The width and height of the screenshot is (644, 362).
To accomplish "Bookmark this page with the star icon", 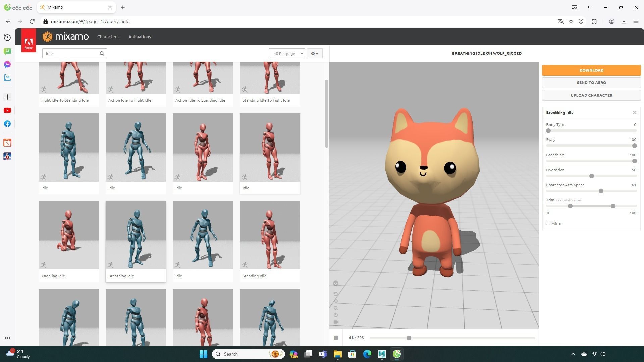I will pos(571,21).
